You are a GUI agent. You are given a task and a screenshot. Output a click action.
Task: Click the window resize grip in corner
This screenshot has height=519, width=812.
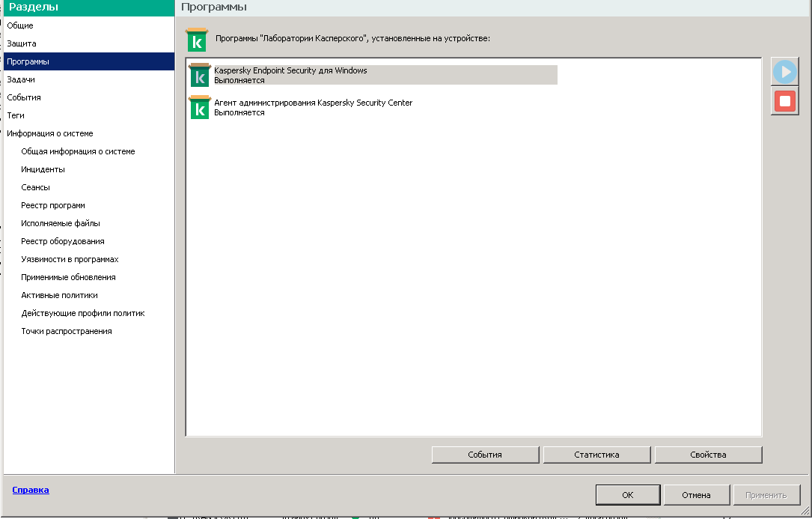click(805, 510)
